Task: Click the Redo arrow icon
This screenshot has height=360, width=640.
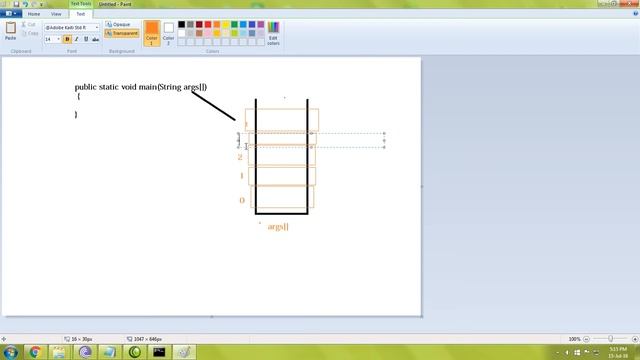Action: (34, 4)
